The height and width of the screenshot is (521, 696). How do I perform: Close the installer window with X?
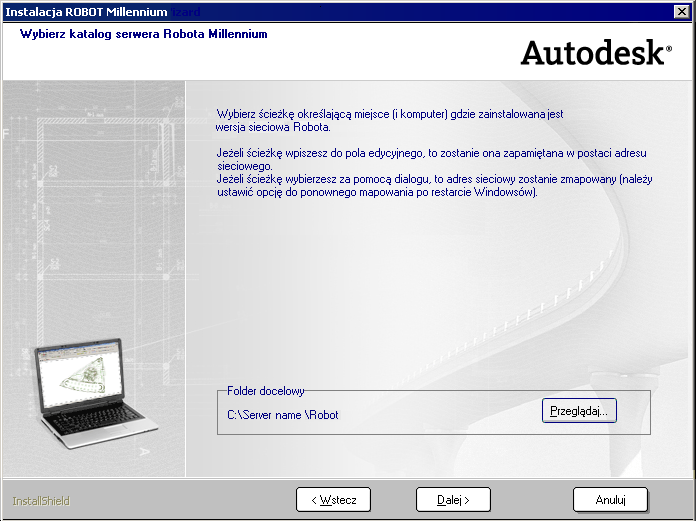tap(681, 12)
